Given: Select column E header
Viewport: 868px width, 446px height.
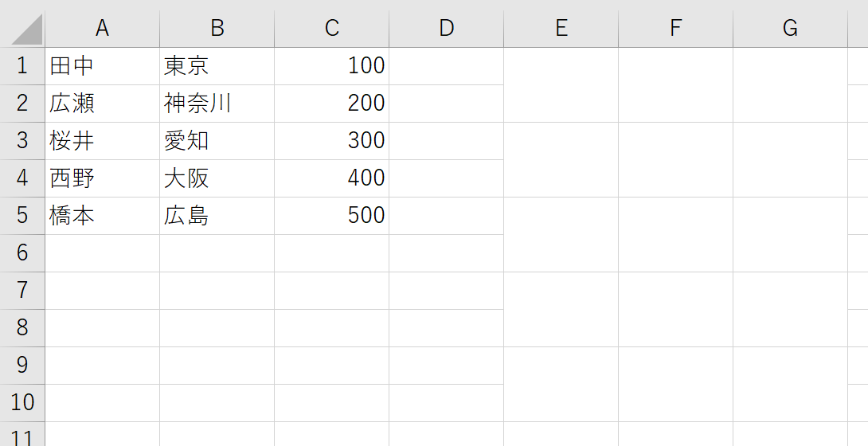Looking at the screenshot, I should pyautogui.click(x=561, y=29).
